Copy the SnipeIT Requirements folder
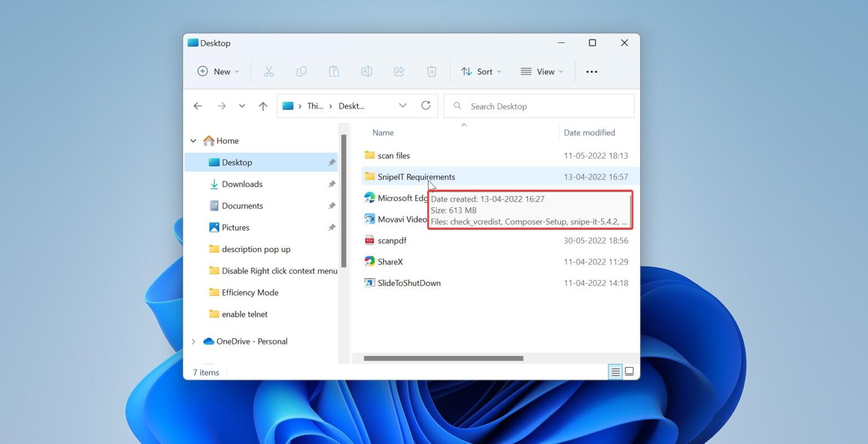 301,71
